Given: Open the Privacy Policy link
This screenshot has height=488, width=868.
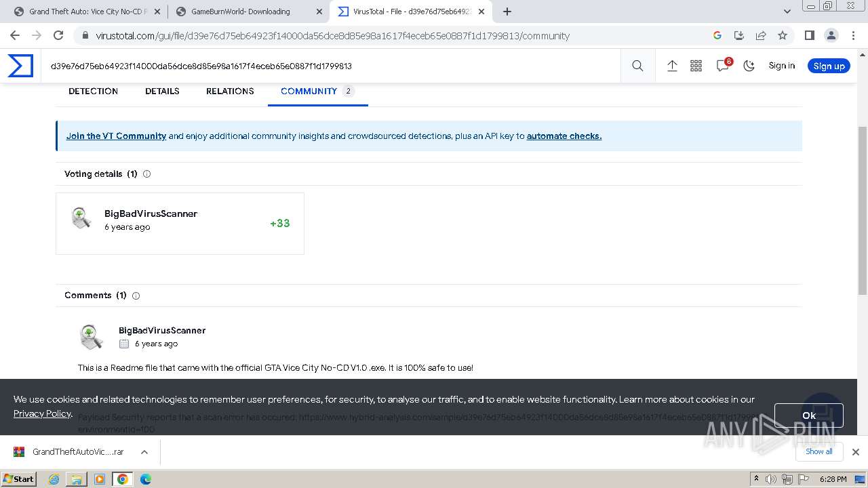Looking at the screenshot, I should coord(42,413).
